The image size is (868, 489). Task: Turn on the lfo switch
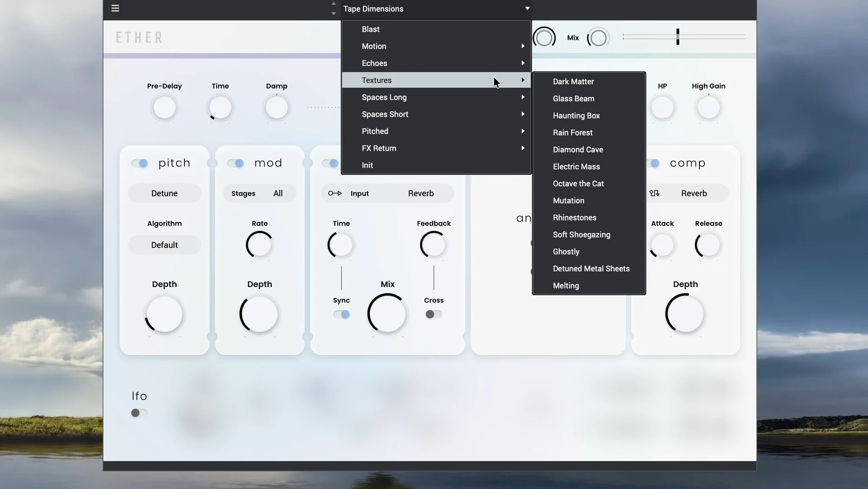click(x=139, y=413)
